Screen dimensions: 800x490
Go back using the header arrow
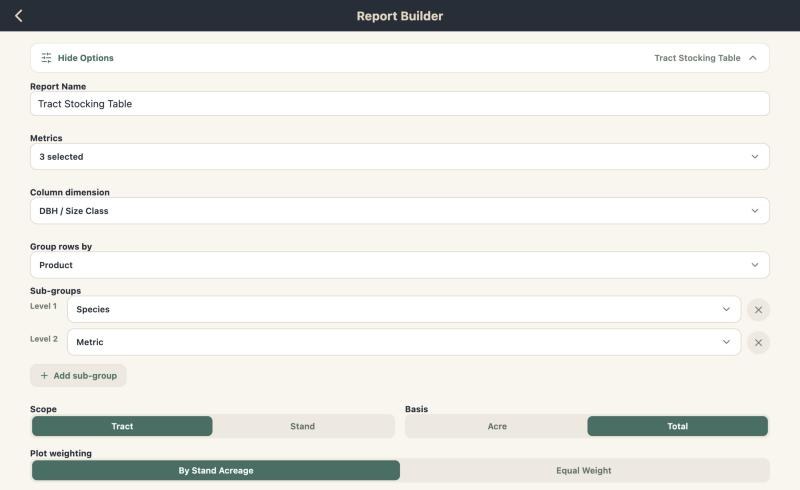click(19, 16)
